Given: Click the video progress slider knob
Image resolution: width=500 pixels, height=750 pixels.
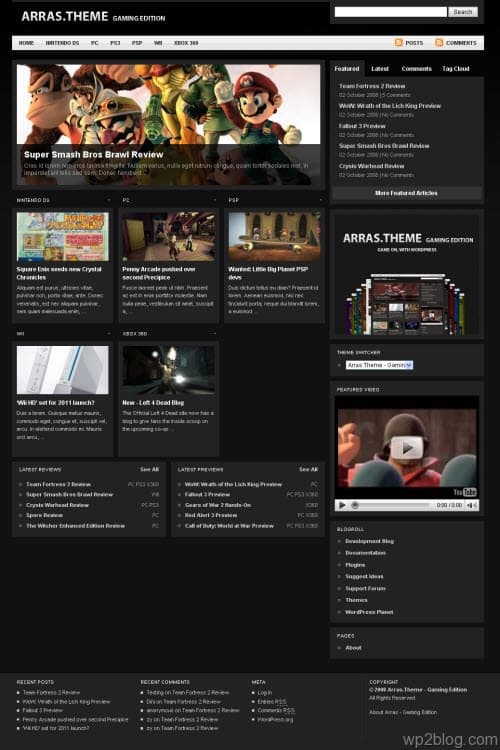Looking at the screenshot, I should pyautogui.click(x=355, y=505).
